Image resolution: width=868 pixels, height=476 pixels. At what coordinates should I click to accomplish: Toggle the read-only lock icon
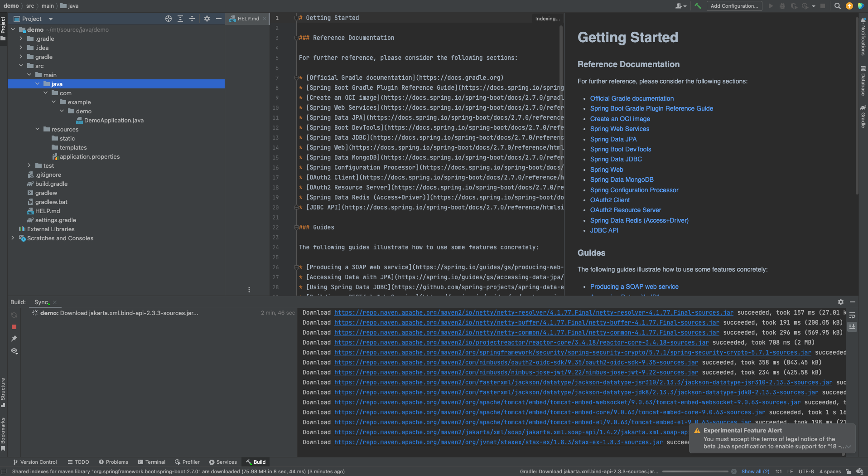tap(848, 471)
